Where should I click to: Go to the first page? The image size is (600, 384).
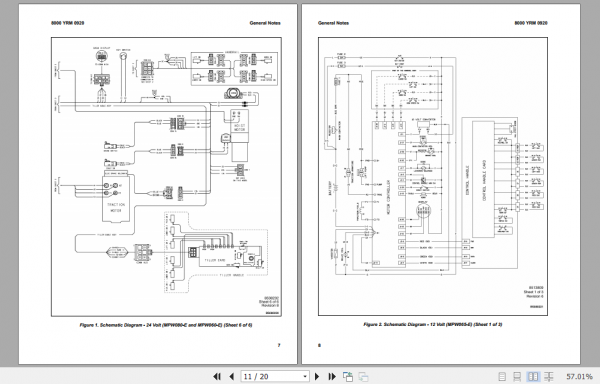(x=217, y=377)
